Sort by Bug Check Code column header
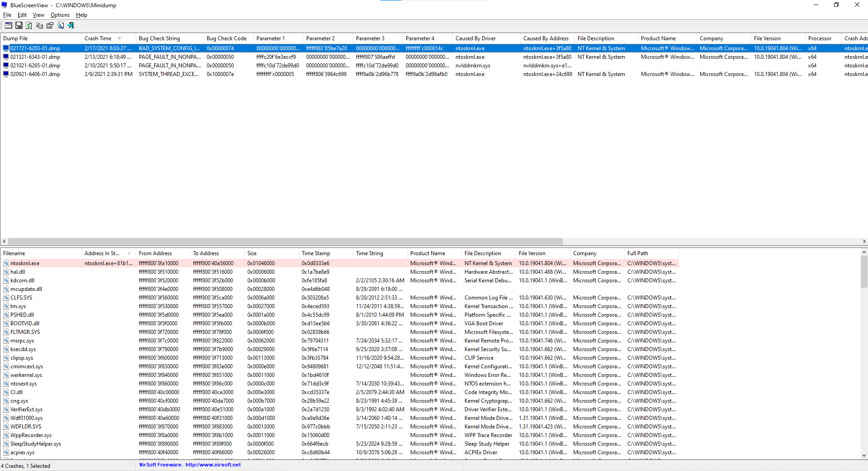868x471 pixels. coord(228,38)
